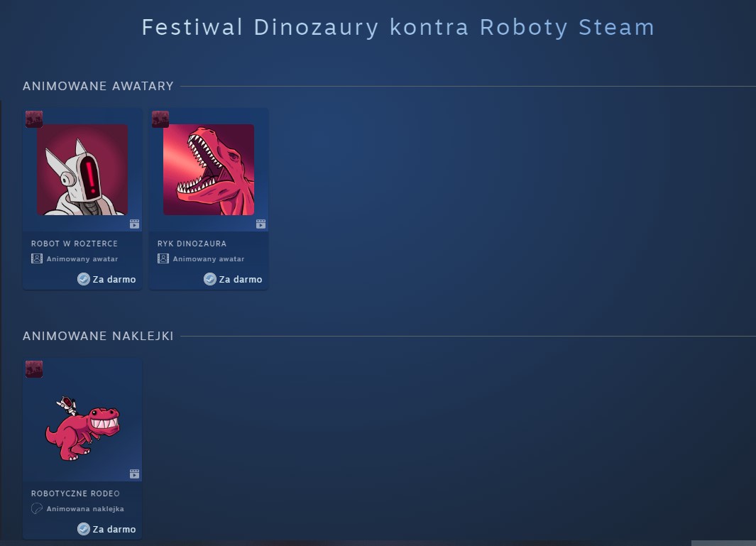Viewport: 756px width, 546px height.
Task: Click the animation film icon on the Robotyczne rodeo sticker
Action: [x=134, y=474]
